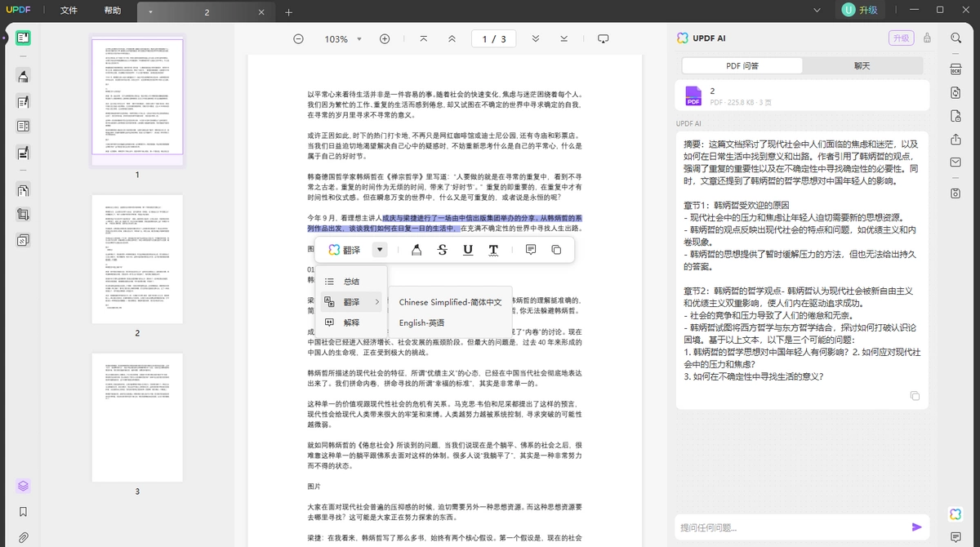
Task: Click the 翻译 AI button in floating toolbar
Action: click(x=345, y=250)
